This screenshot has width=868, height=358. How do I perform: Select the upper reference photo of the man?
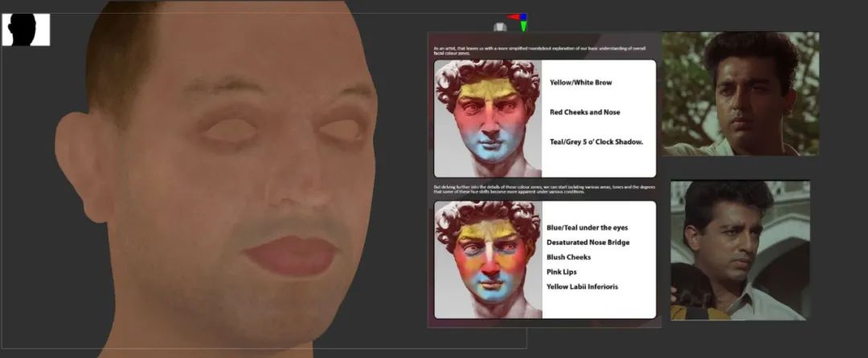coord(740,93)
